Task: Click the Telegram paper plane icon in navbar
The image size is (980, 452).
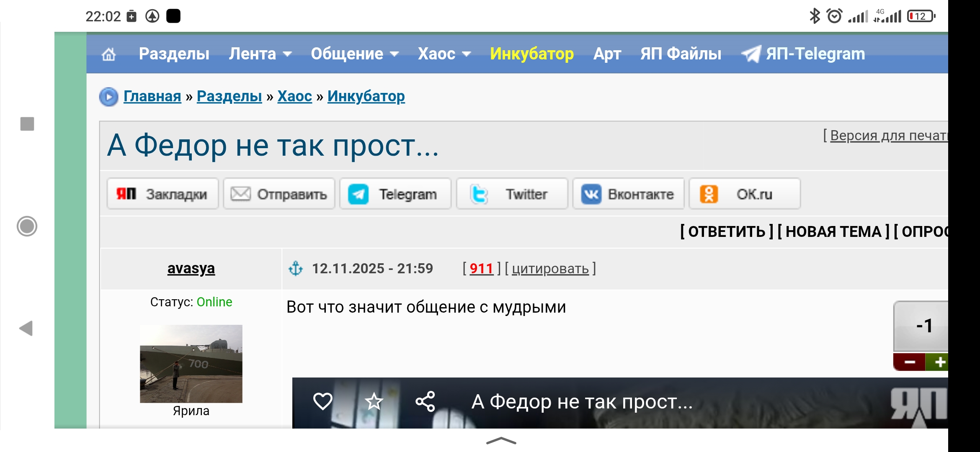Action: pos(751,54)
